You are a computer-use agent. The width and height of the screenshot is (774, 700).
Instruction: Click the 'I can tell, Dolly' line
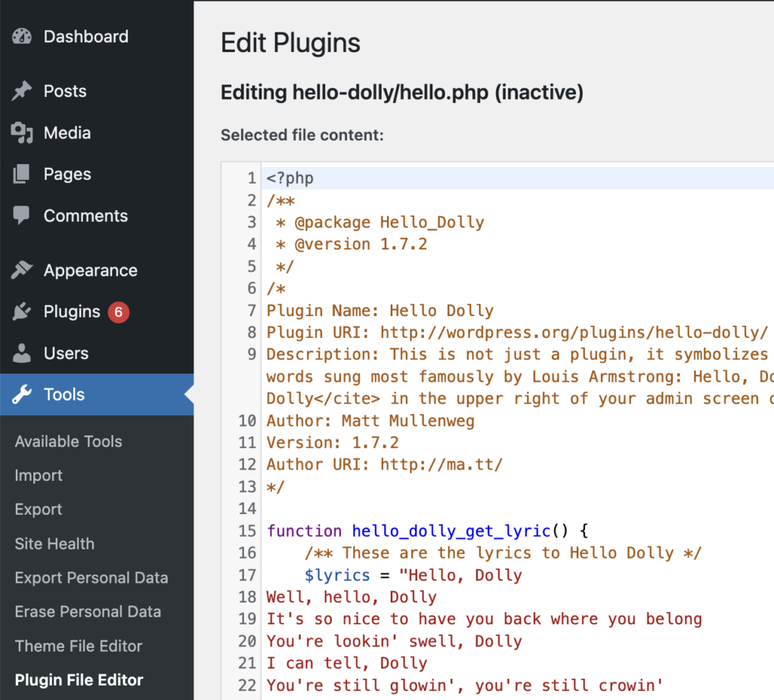click(347, 664)
